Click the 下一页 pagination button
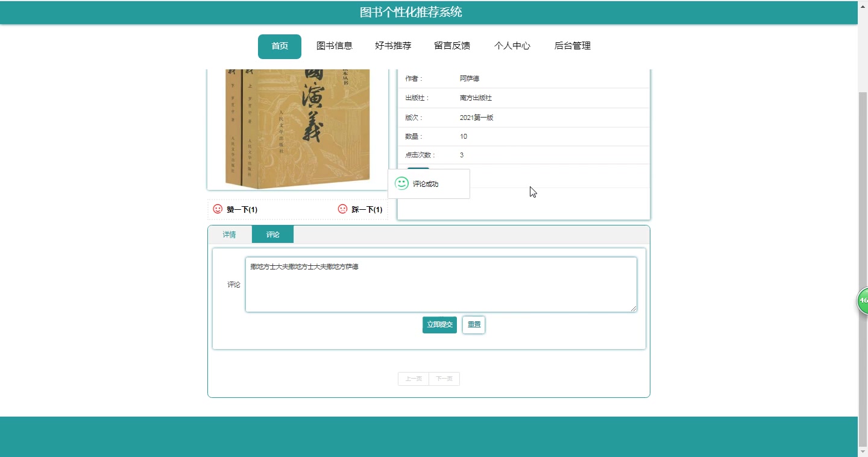868x457 pixels. tap(444, 379)
